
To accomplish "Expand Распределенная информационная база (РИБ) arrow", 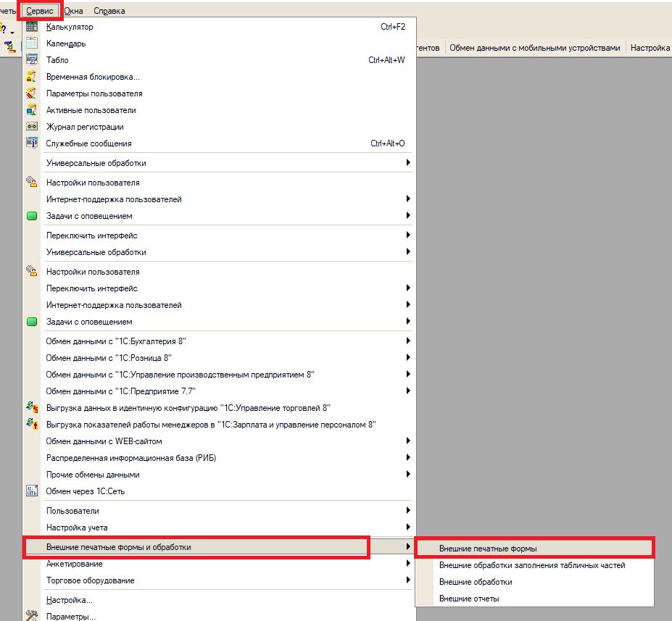I will [x=408, y=457].
